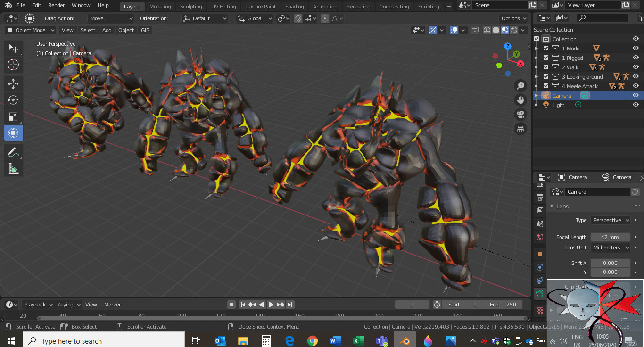Toggle visibility of 1 Rigged collection
The height and width of the screenshot is (347, 644).
(x=636, y=58)
